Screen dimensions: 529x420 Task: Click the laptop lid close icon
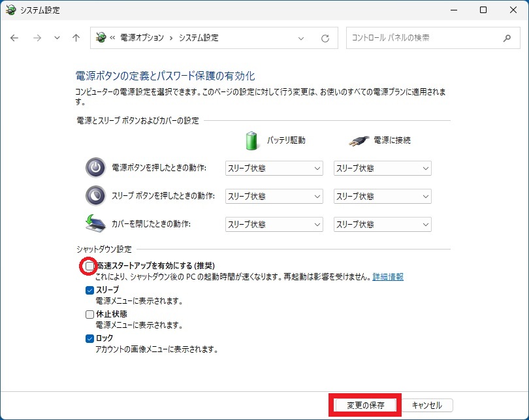pyautogui.click(x=95, y=223)
